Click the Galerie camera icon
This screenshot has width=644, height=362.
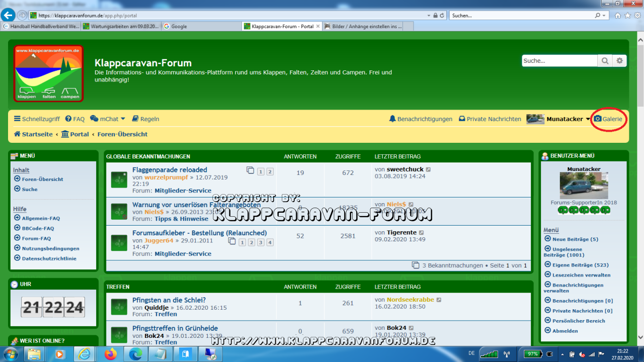[598, 119]
